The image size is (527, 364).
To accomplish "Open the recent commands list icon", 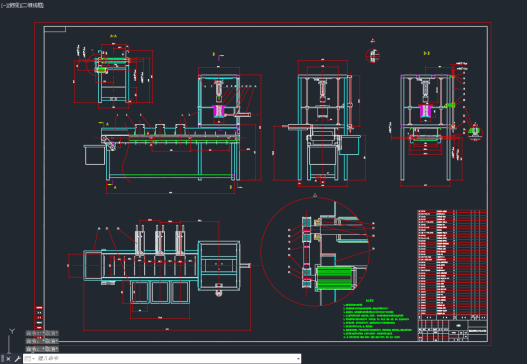I will pyautogui.click(x=29, y=359).
